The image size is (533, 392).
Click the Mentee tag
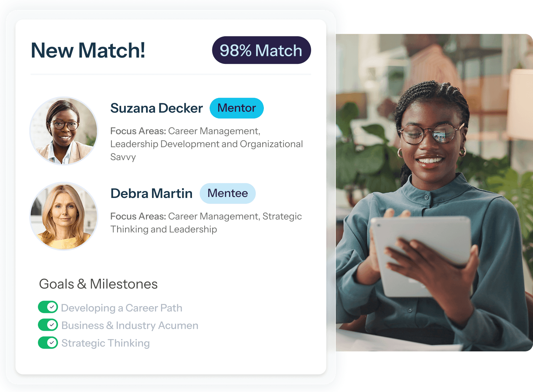[x=228, y=193]
